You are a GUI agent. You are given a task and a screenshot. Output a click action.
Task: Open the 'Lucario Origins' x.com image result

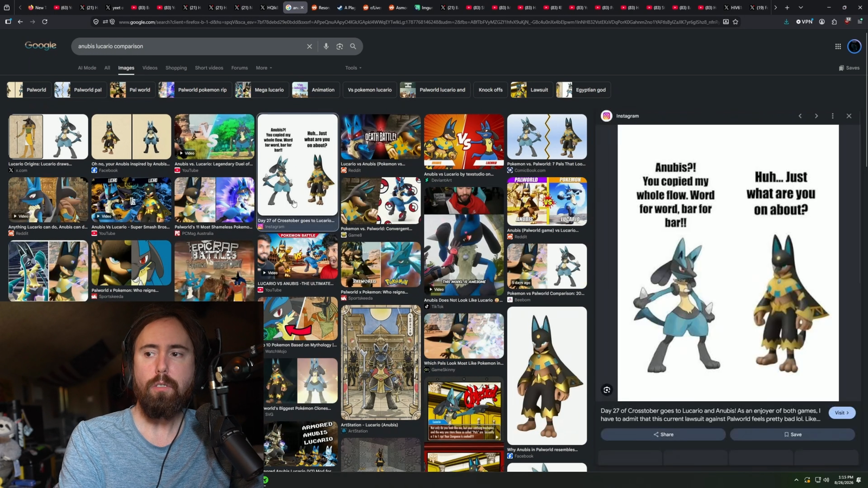[48, 137]
